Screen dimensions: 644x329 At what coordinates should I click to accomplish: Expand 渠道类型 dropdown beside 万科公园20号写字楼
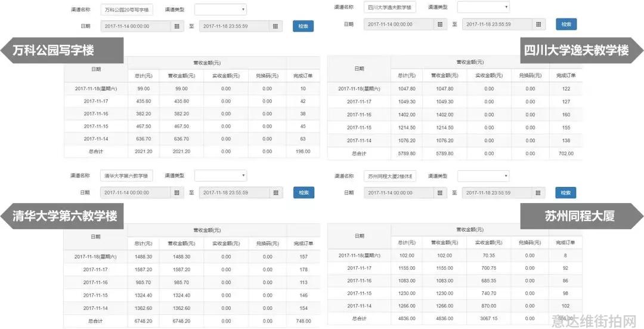pos(221,10)
